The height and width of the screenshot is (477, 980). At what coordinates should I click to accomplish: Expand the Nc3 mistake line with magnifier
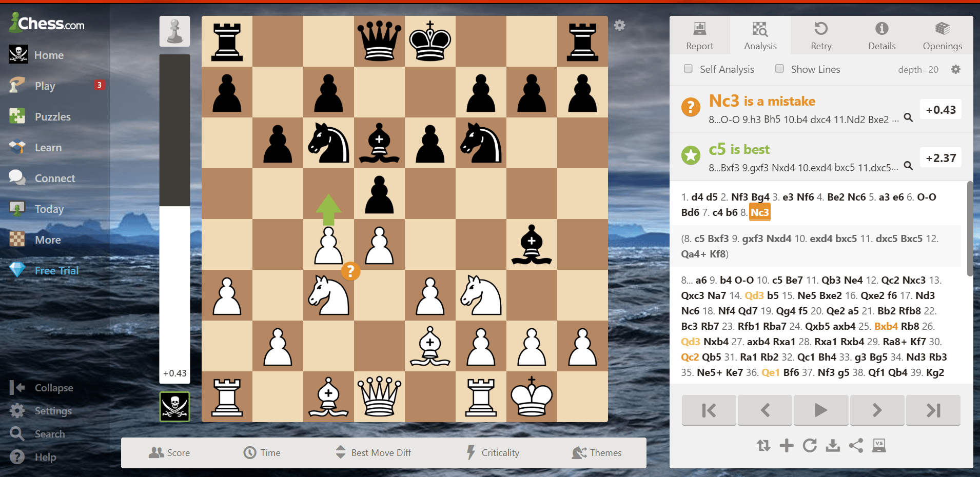(x=909, y=117)
